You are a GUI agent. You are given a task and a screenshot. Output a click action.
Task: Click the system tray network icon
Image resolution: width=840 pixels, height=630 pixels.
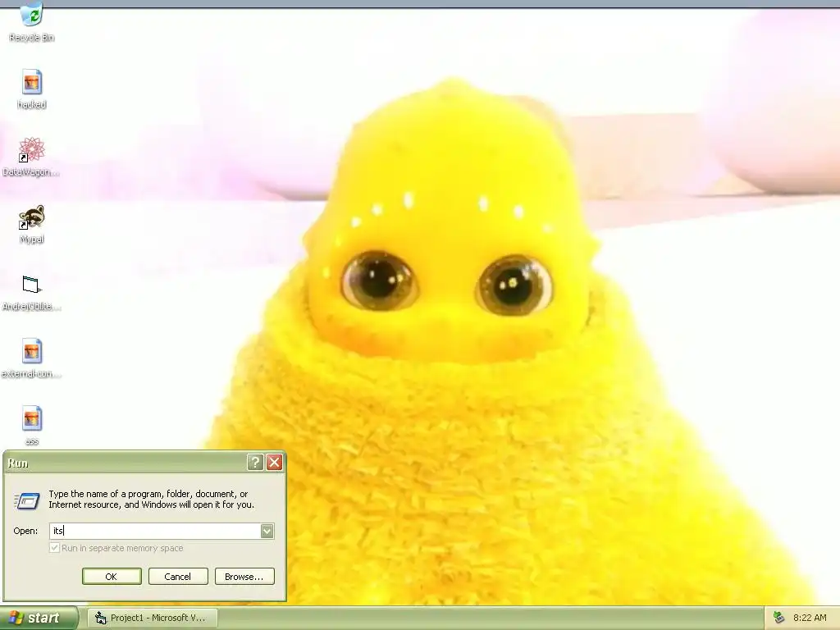pos(779,618)
